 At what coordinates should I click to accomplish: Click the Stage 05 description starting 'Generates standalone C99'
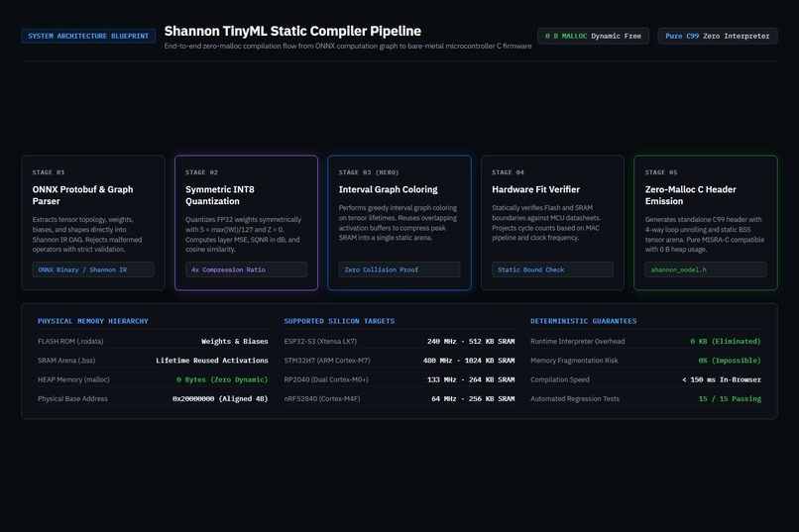pos(705,234)
